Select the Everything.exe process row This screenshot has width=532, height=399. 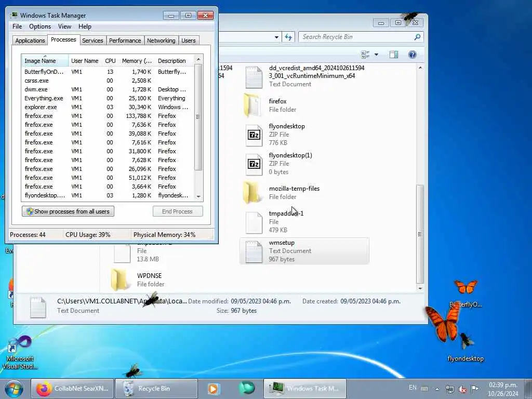click(107, 98)
